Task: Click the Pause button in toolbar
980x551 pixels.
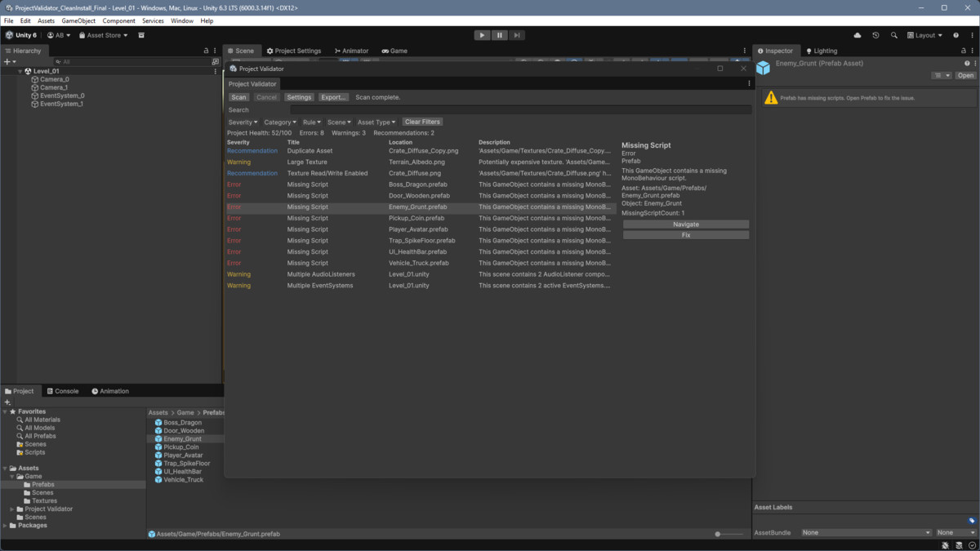Action: 499,35
